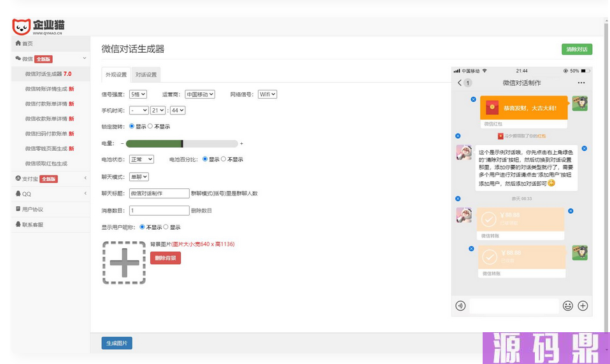
Task: Click the battery icon in phone status bar
Action: [586, 71]
